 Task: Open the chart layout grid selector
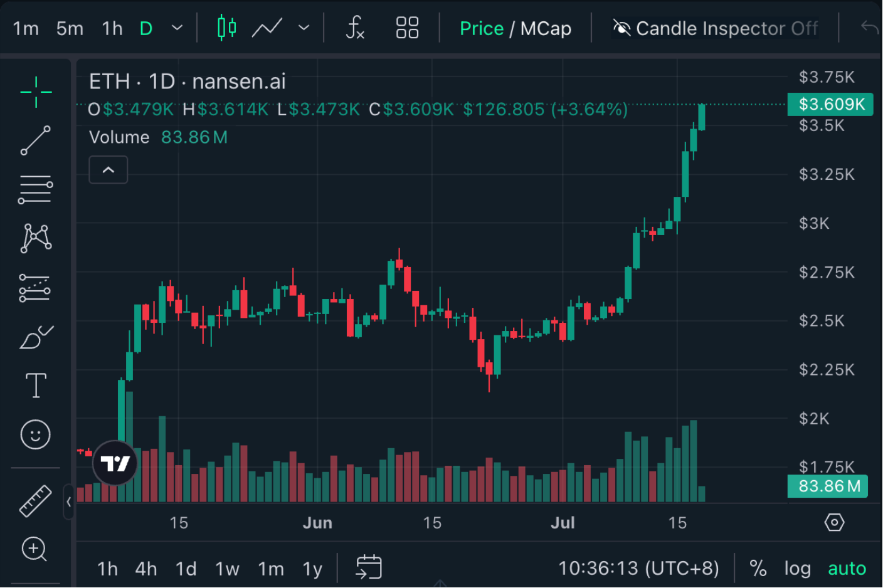click(x=406, y=28)
